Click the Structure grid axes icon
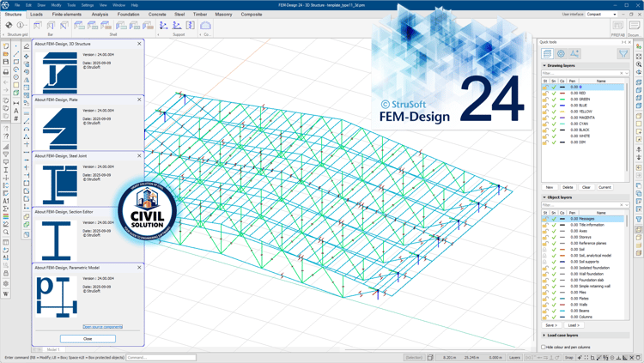644x363 pixels. coord(9,25)
